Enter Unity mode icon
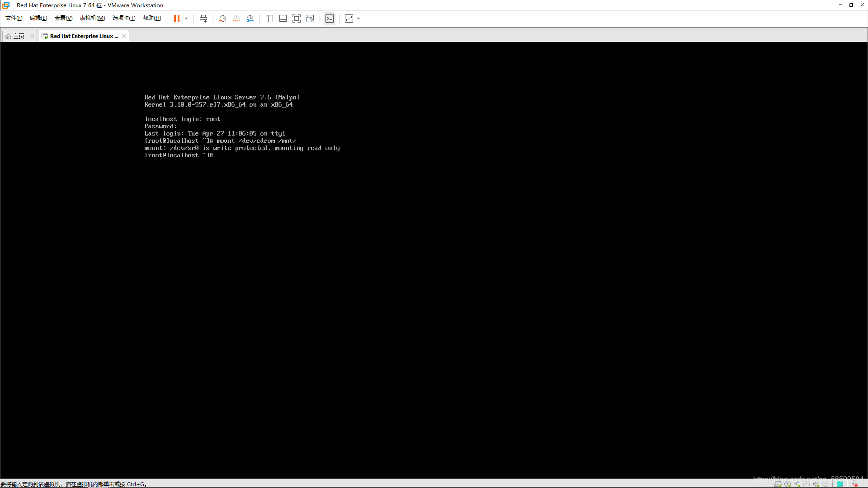This screenshot has width=868, height=488. [x=310, y=19]
